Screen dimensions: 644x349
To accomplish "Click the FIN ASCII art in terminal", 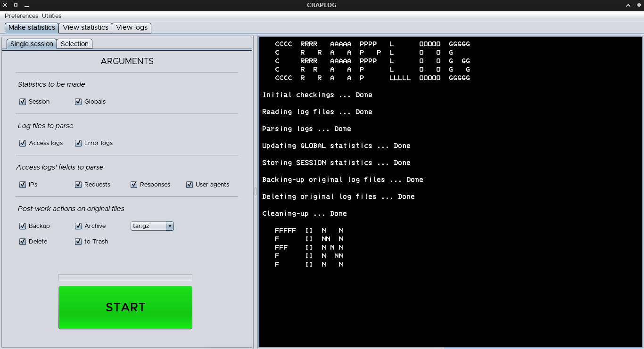I will pyautogui.click(x=309, y=248).
